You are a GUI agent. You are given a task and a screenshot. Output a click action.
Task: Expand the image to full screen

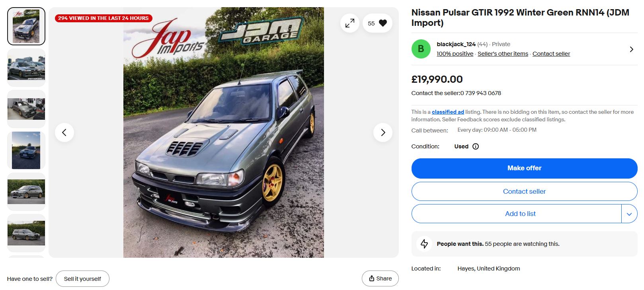[x=350, y=23]
